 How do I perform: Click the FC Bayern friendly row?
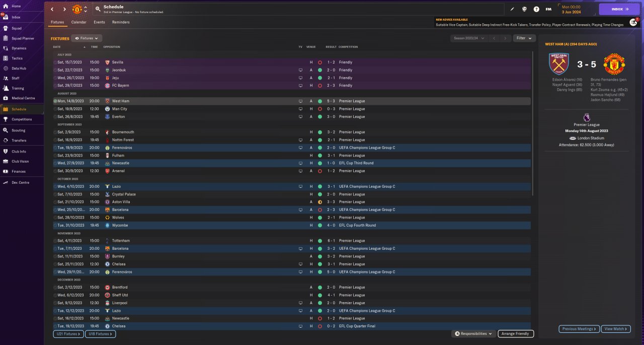(x=291, y=86)
